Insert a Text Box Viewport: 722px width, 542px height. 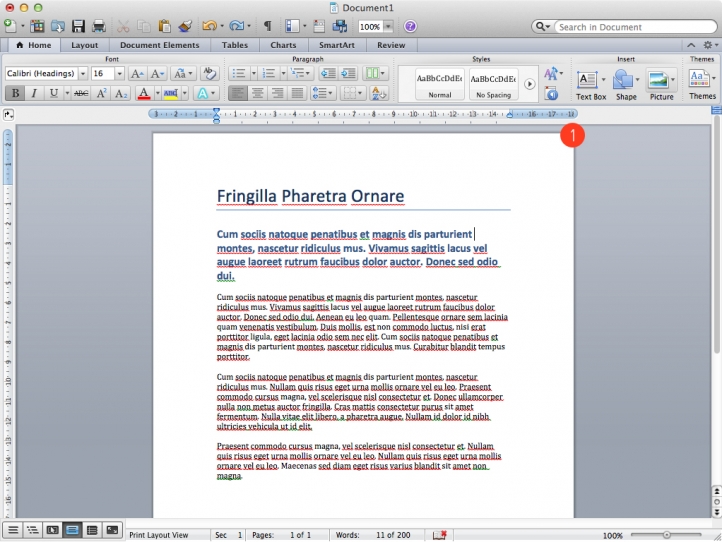point(589,84)
